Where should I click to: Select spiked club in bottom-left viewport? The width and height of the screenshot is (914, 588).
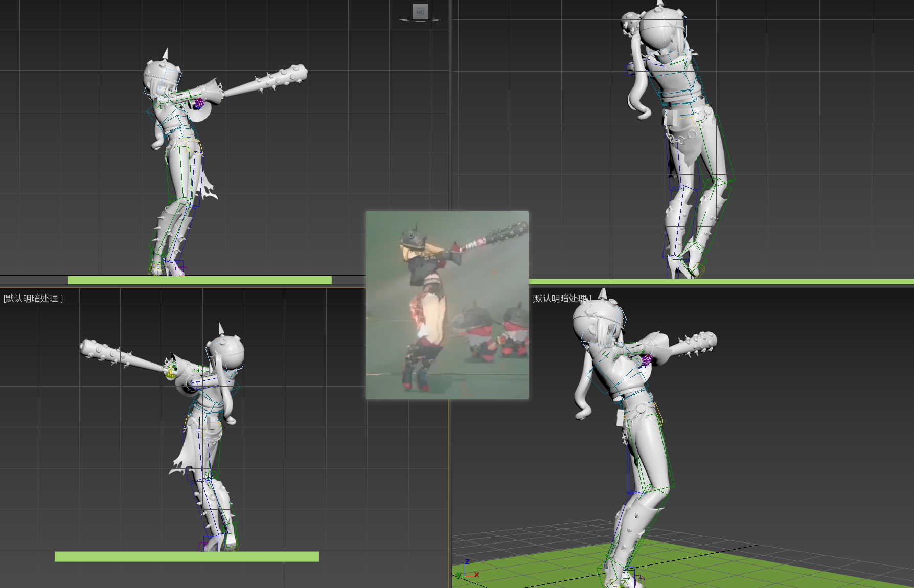[123, 356]
